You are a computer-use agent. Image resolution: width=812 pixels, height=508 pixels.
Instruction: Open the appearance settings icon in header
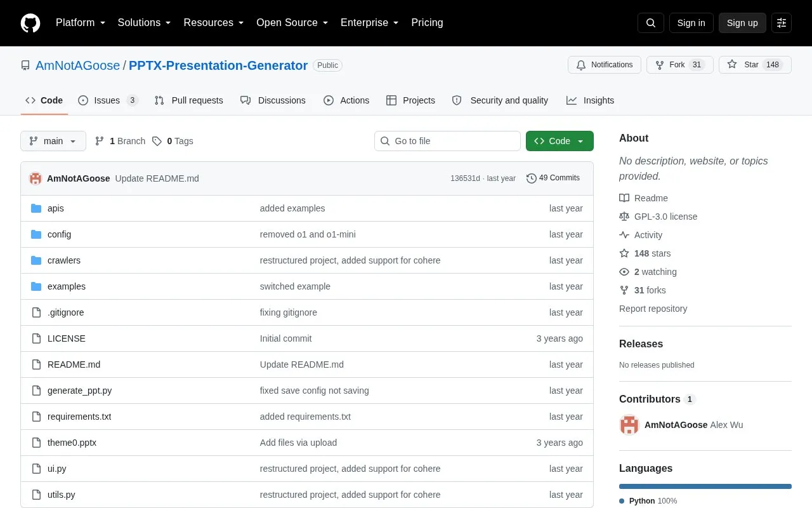[x=782, y=23]
